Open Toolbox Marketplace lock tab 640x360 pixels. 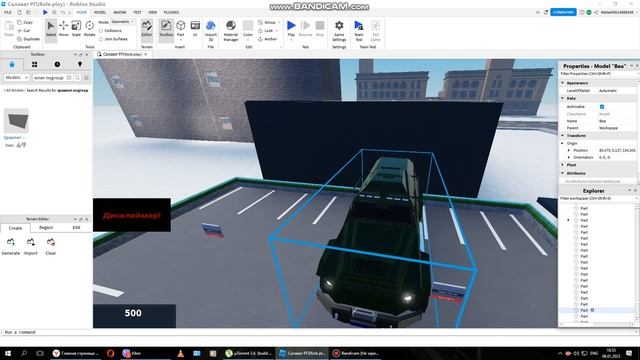pos(12,64)
